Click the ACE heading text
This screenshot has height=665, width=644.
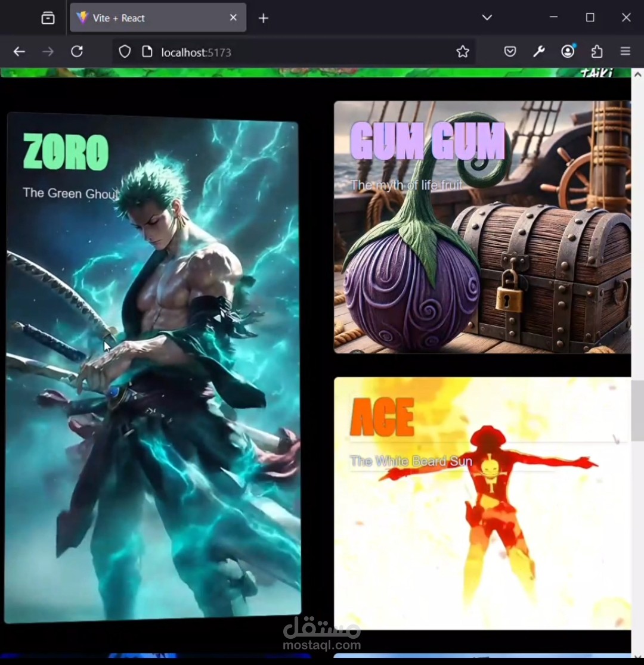click(x=382, y=417)
